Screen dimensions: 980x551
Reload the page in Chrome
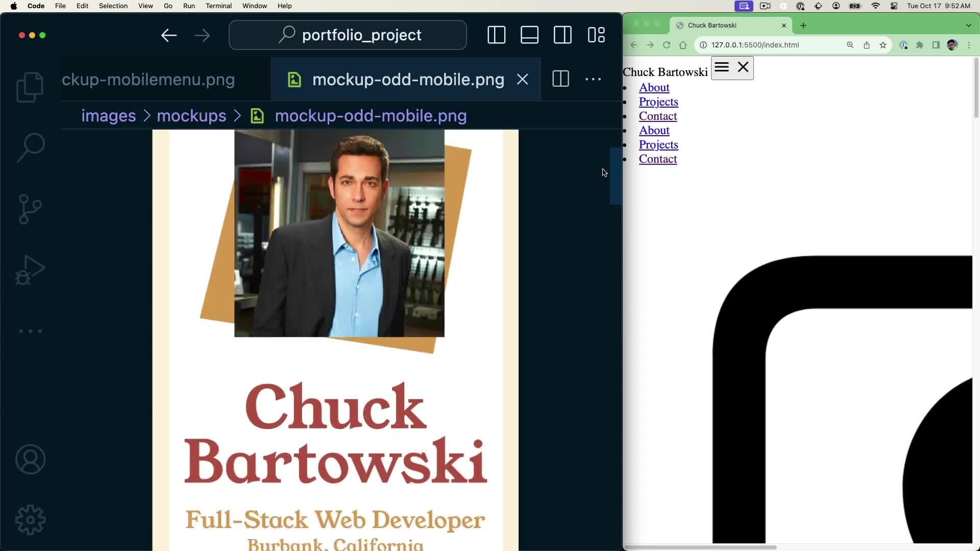coord(667,45)
